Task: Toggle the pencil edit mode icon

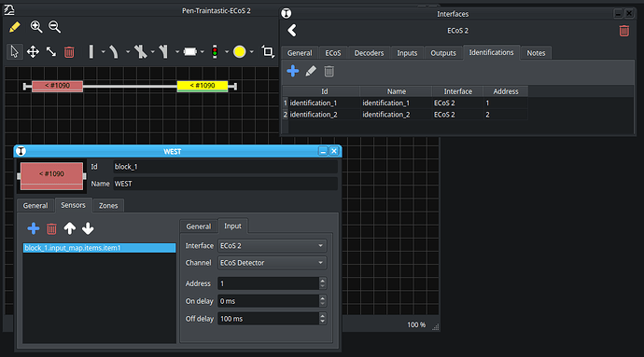Action: (x=14, y=27)
